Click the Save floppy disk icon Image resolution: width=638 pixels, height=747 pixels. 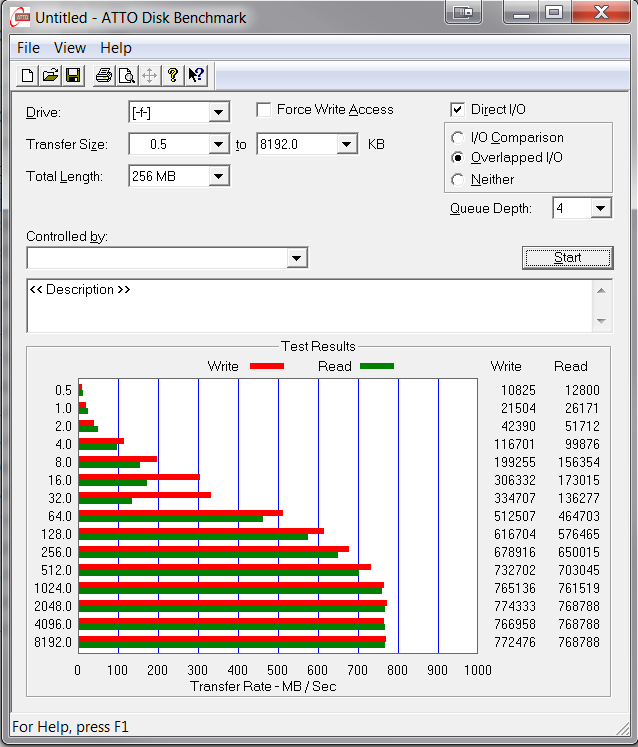pos(73,75)
